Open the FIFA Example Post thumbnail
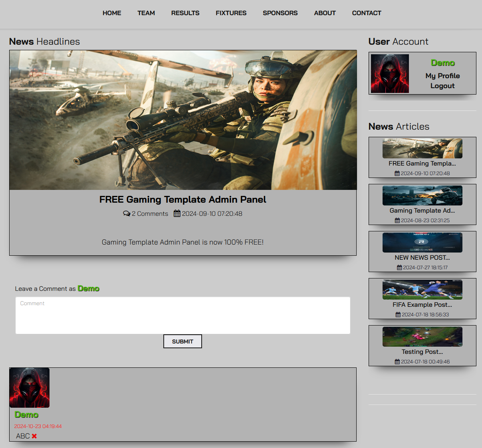 pos(422,290)
